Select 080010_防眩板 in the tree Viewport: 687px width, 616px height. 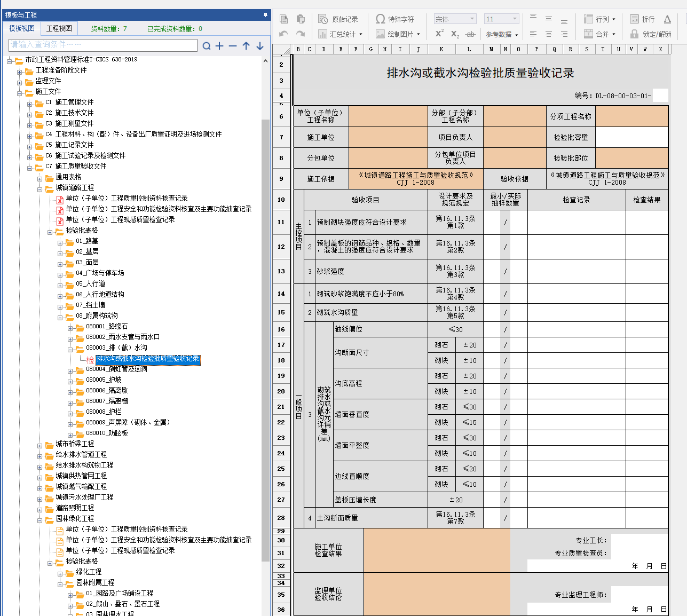coord(107,433)
